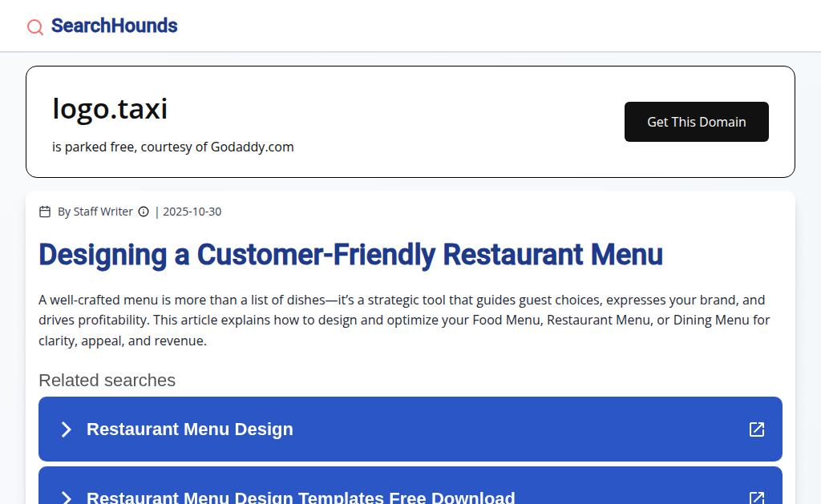
Task: Open the Restaurant Menu Design search link
Action: [x=190, y=429]
